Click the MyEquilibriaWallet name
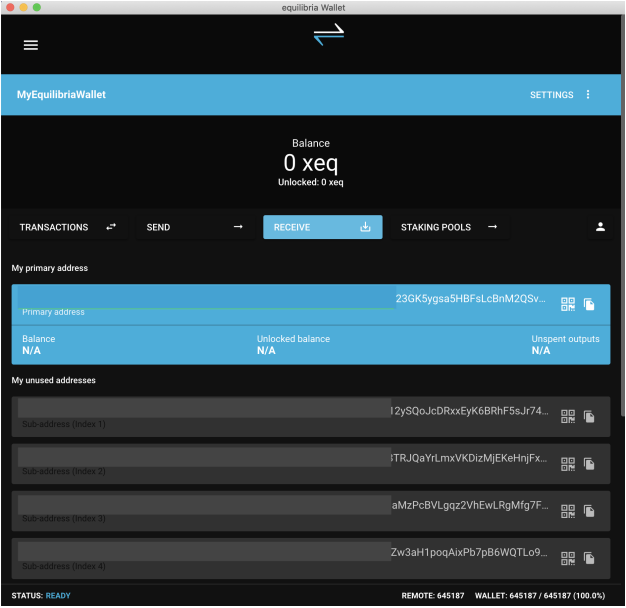 pyautogui.click(x=61, y=95)
